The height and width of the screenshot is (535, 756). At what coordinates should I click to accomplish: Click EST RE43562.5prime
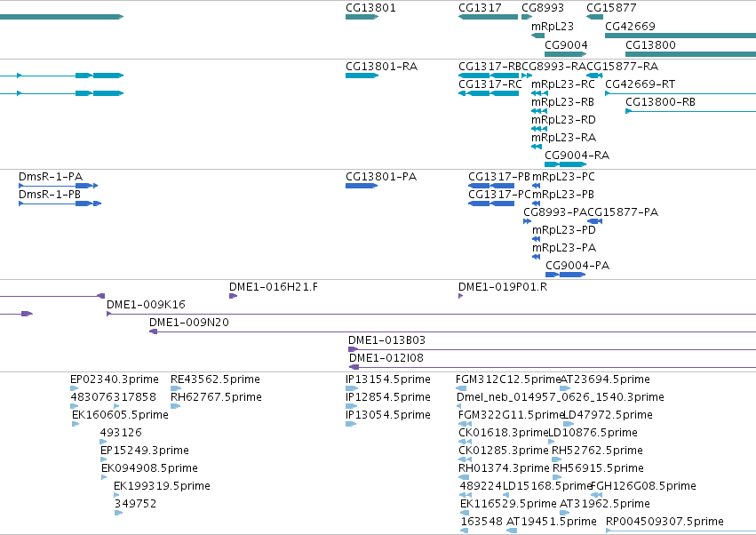pyautogui.click(x=176, y=388)
